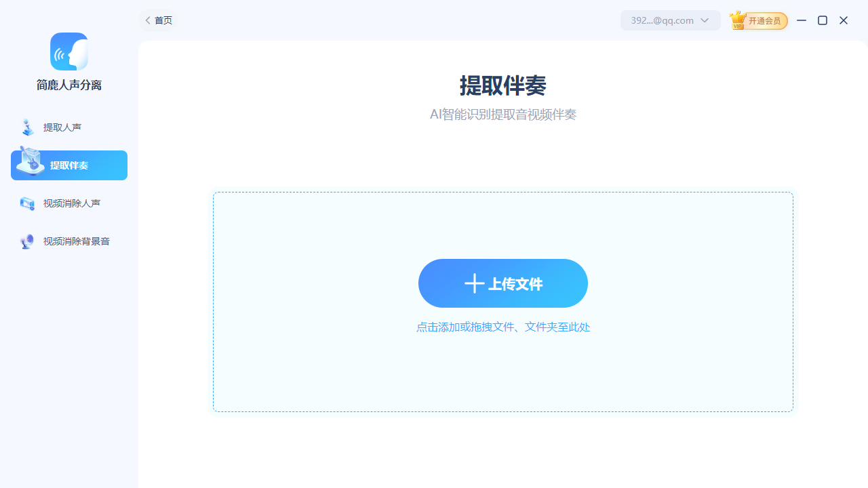The height and width of the screenshot is (488, 868).
Task: Click the 上传文件 upload button
Action: tap(502, 283)
